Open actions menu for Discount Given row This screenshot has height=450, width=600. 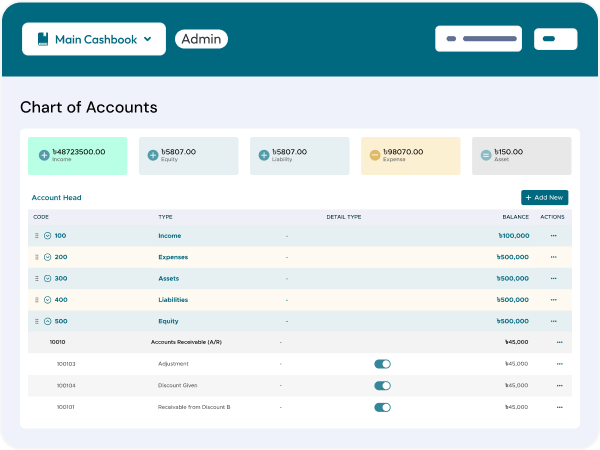click(559, 386)
